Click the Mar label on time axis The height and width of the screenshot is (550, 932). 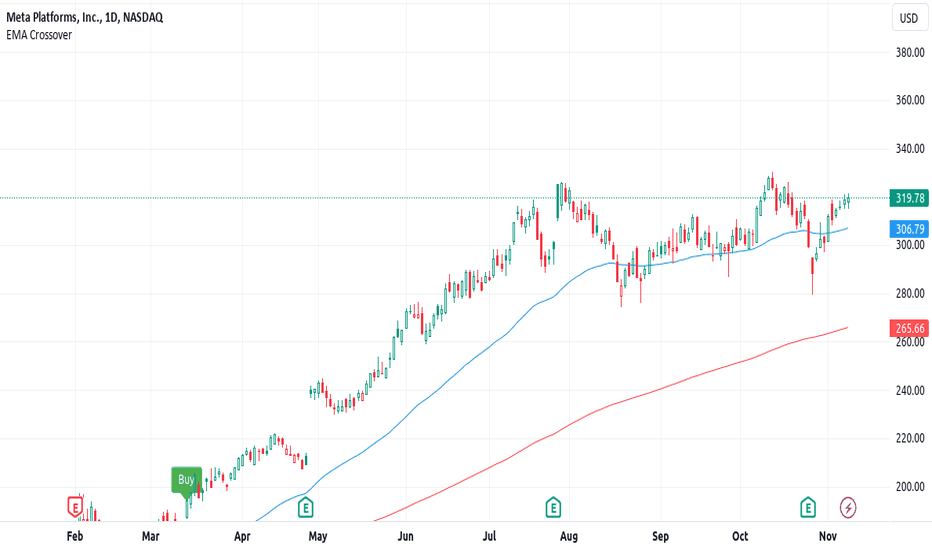coord(150,536)
